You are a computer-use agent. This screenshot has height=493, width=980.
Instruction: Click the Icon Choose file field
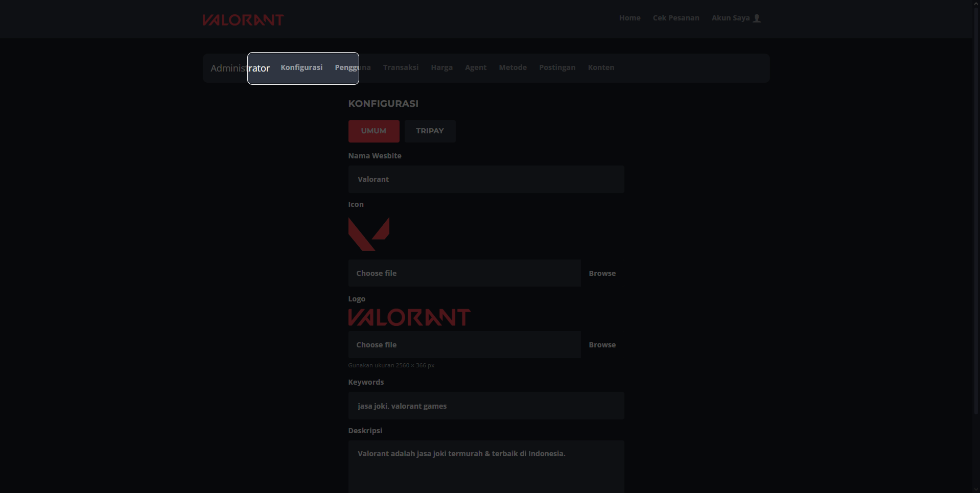(464, 273)
